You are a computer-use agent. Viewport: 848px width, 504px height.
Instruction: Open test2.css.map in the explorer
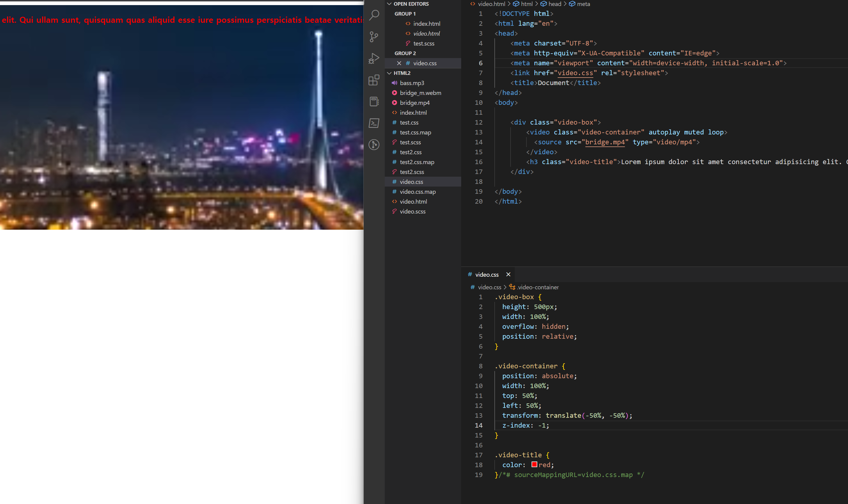[x=423, y=162]
